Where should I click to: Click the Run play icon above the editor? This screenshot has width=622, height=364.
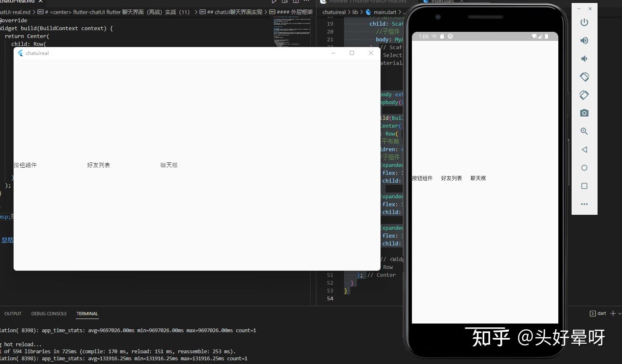coord(273,2)
